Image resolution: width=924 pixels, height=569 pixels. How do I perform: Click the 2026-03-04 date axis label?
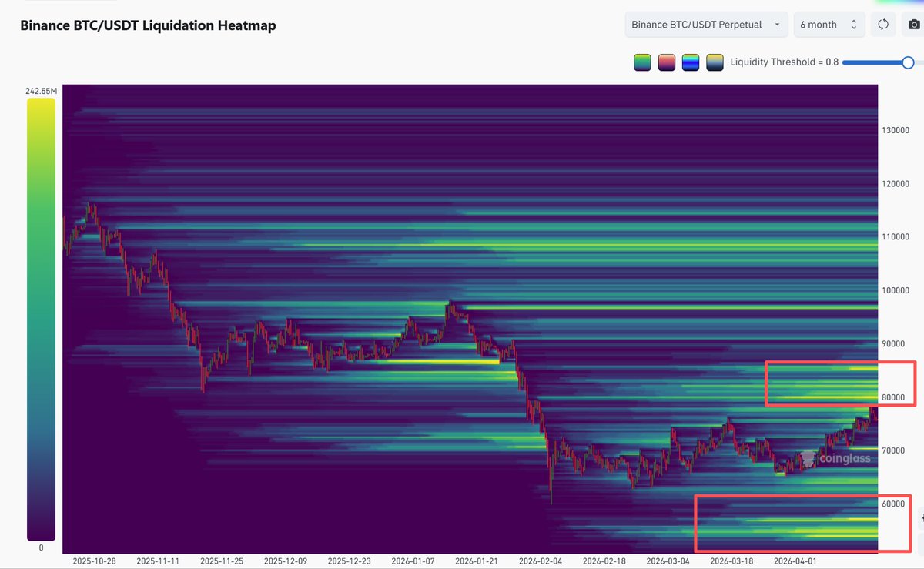tap(668, 561)
